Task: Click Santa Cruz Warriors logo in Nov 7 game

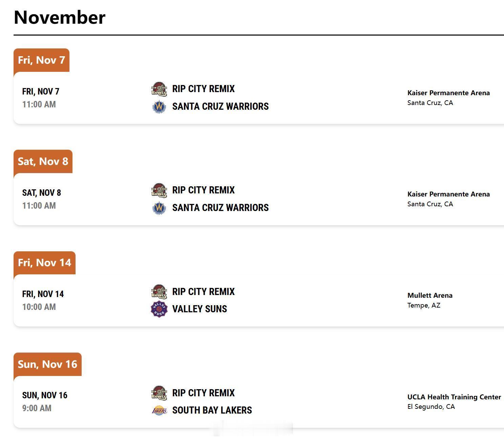Action: (x=159, y=107)
